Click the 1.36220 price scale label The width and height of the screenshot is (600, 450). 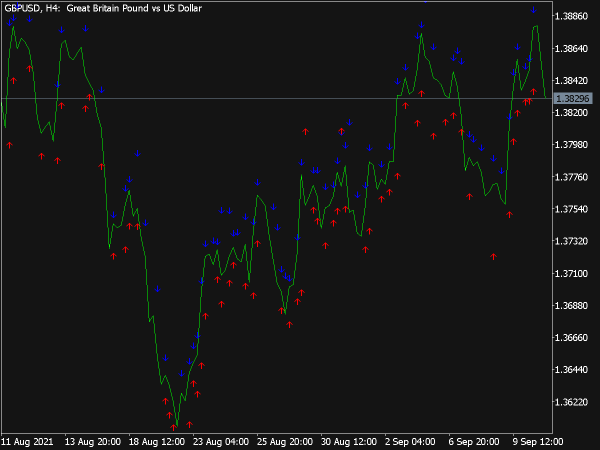pos(571,402)
